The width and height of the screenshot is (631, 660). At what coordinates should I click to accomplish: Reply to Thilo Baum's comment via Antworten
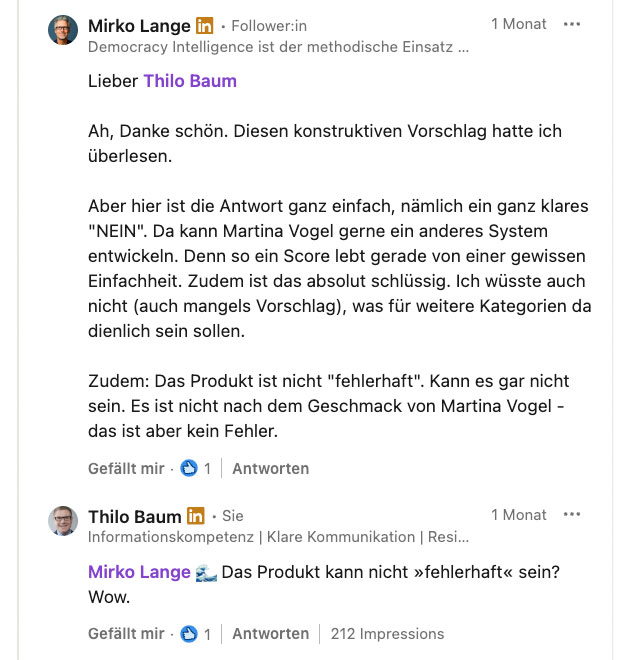click(270, 633)
